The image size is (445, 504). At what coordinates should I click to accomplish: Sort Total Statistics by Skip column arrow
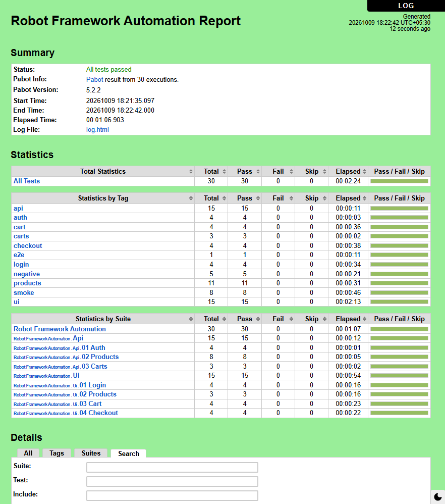pyautogui.click(x=324, y=172)
